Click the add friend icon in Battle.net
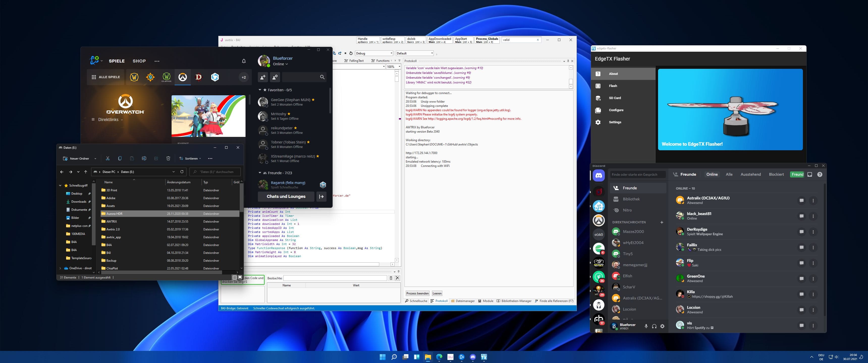The width and height of the screenshot is (868, 363). [x=262, y=77]
